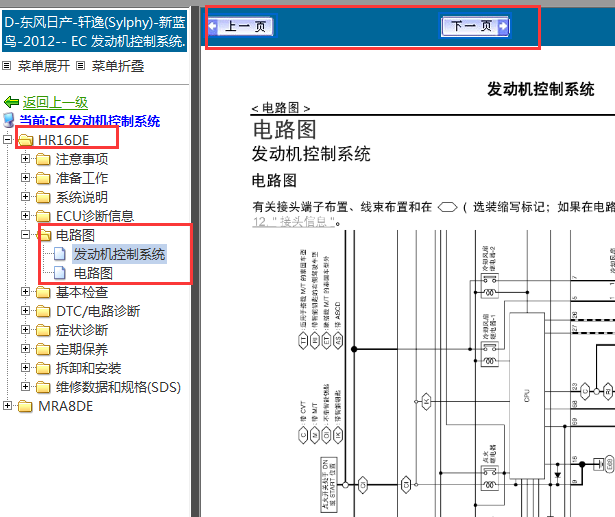Click the 东风日产-轩逸 title header
This screenshot has height=517, width=615.
95,31
